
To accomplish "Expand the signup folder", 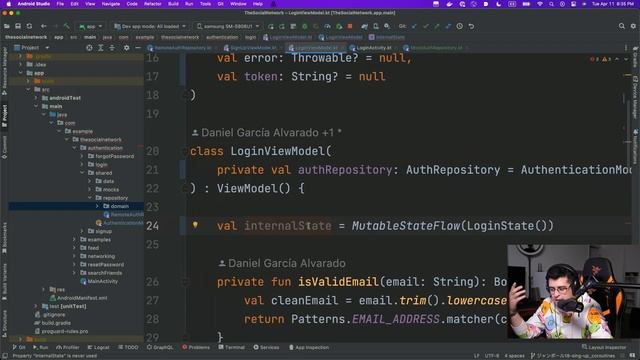I will 82,231.
